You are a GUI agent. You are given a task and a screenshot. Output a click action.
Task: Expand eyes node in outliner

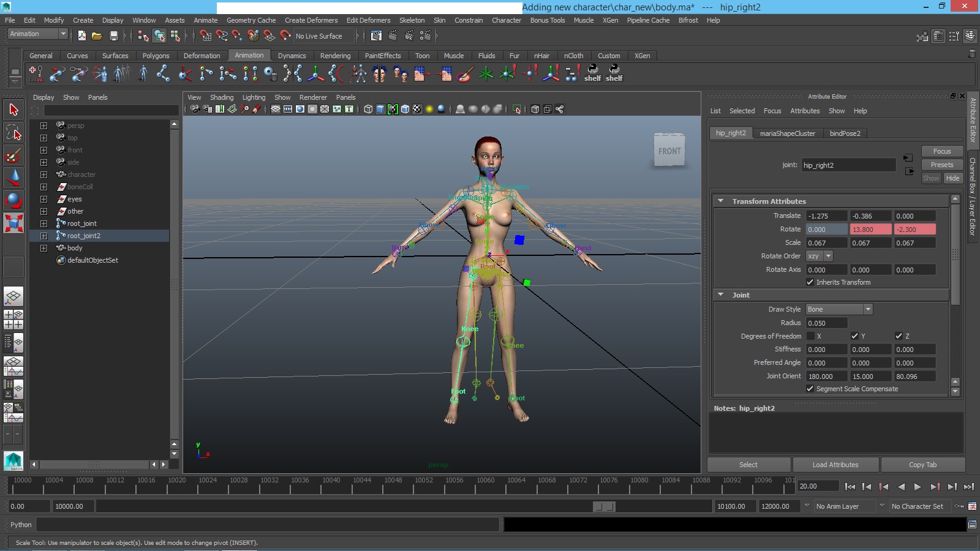(43, 199)
